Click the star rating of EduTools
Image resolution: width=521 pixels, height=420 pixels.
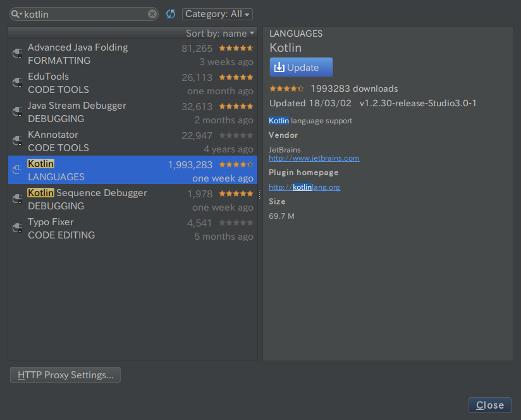[x=236, y=77]
